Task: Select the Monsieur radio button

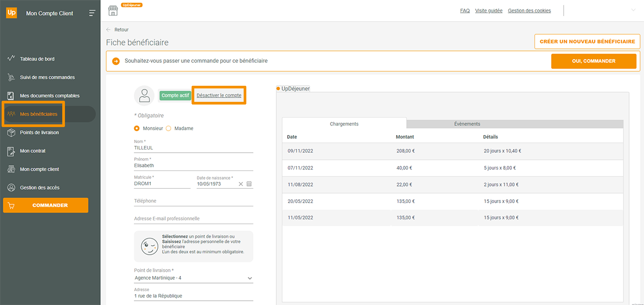Action: point(137,129)
